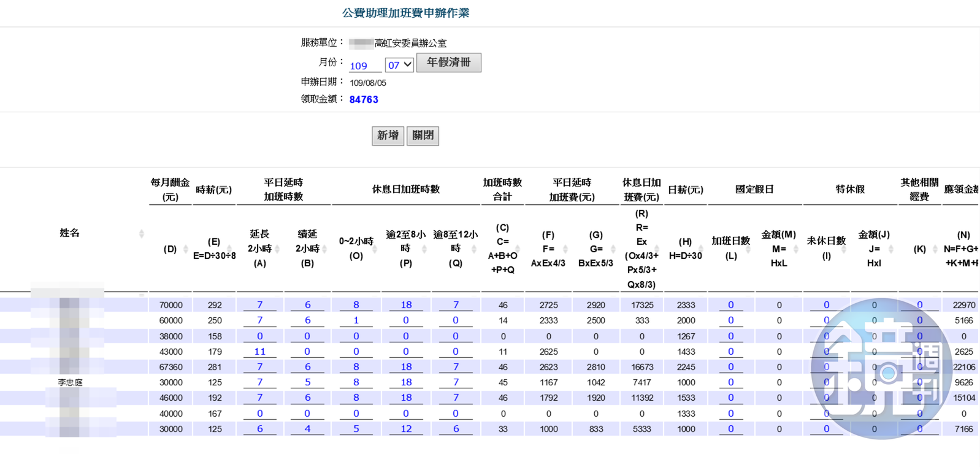This screenshot has height=467, width=980.
Task: Click the application date 109/08/05
Action: tap(368, 83)
